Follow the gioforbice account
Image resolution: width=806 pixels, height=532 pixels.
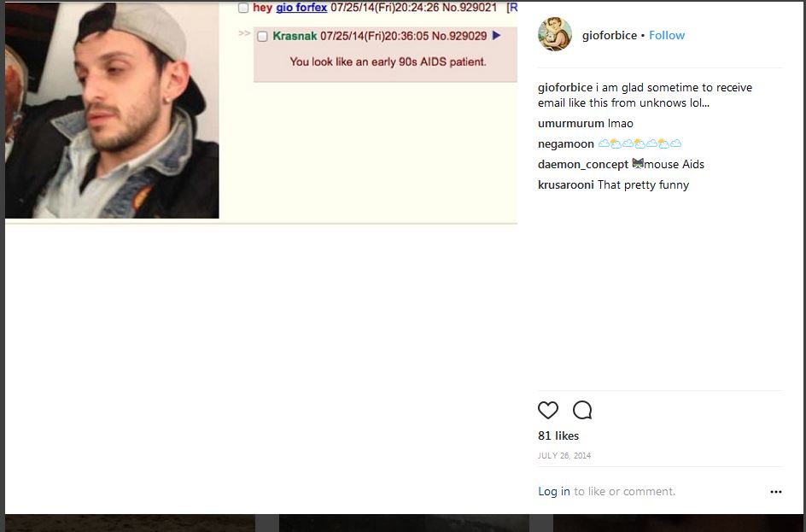pyautogui.click(x=667, y=35)
